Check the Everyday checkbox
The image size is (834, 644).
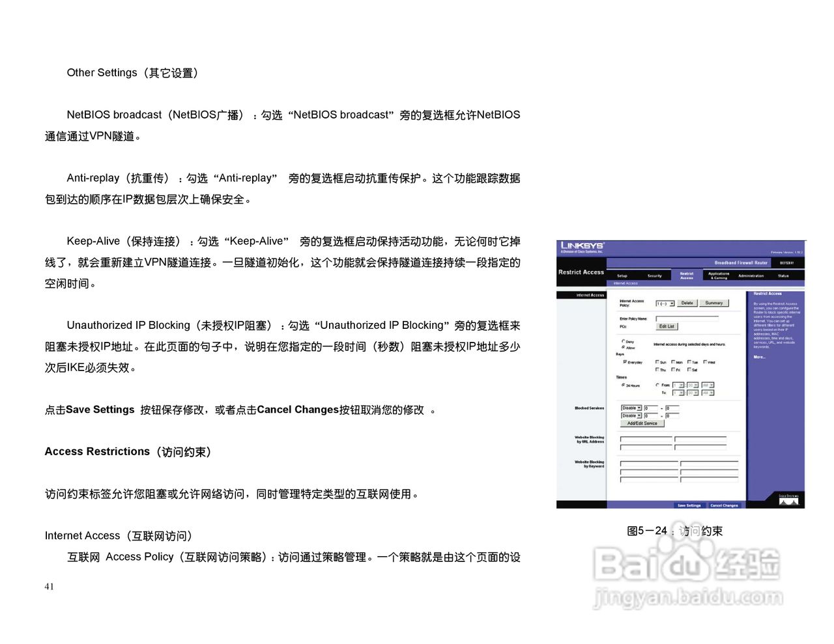pos(624,361)
